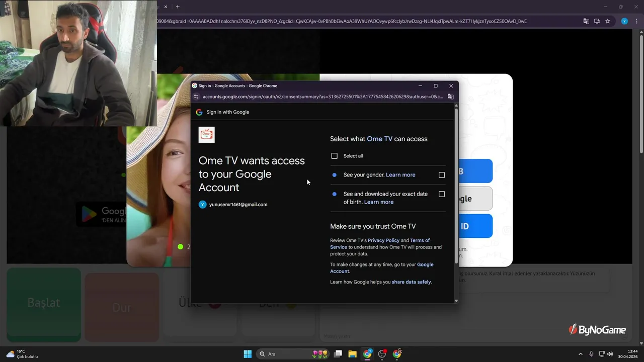Click the scroll down arrow of popup scrollbar
The image size is (644, 362).
(x=456, y=301)
